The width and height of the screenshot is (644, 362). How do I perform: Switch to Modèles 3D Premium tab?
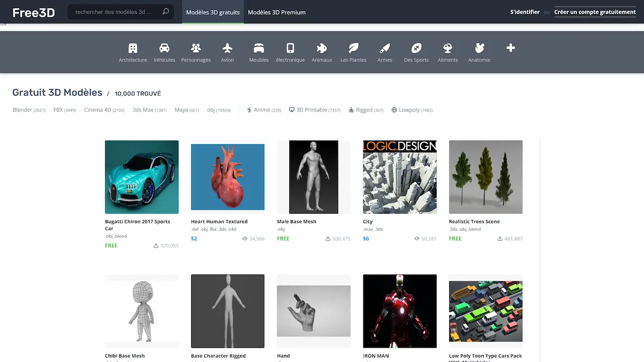[x=277, y=12]
